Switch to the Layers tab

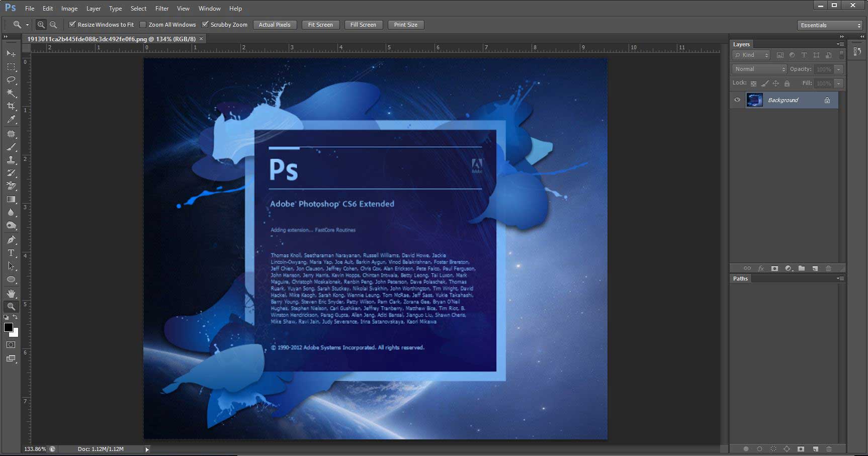(741, 44)
